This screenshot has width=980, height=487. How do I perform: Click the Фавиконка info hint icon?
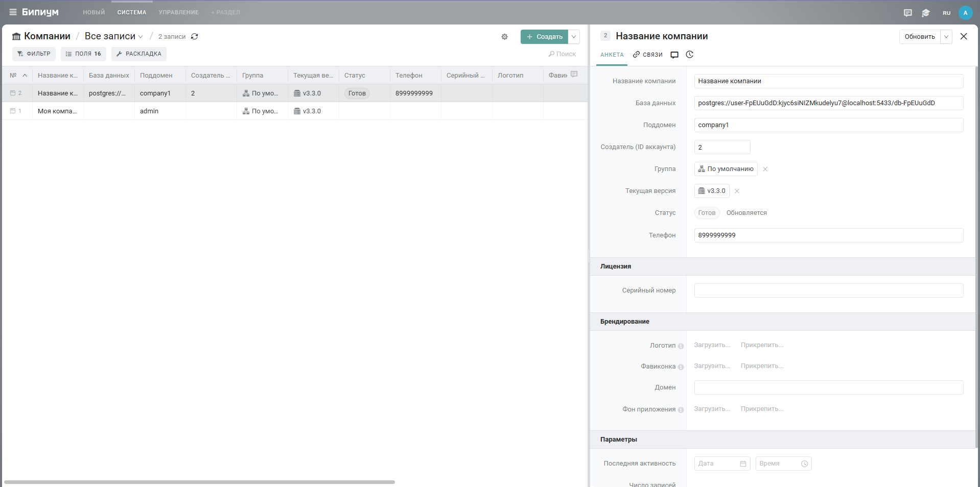[681, 367]
